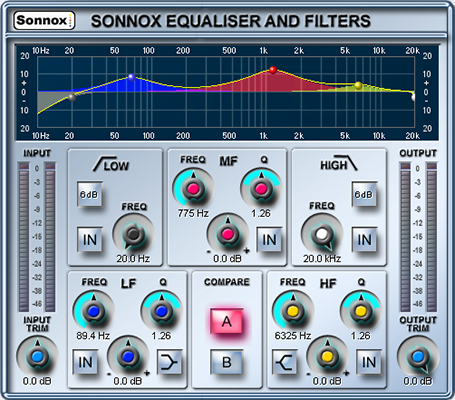Toggle the HF band IN button
The image size is (455, 400).
click(369, 362)
